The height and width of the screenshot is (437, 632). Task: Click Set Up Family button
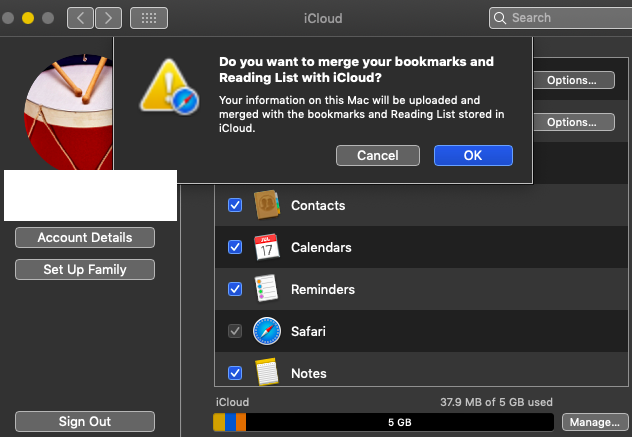85,269
